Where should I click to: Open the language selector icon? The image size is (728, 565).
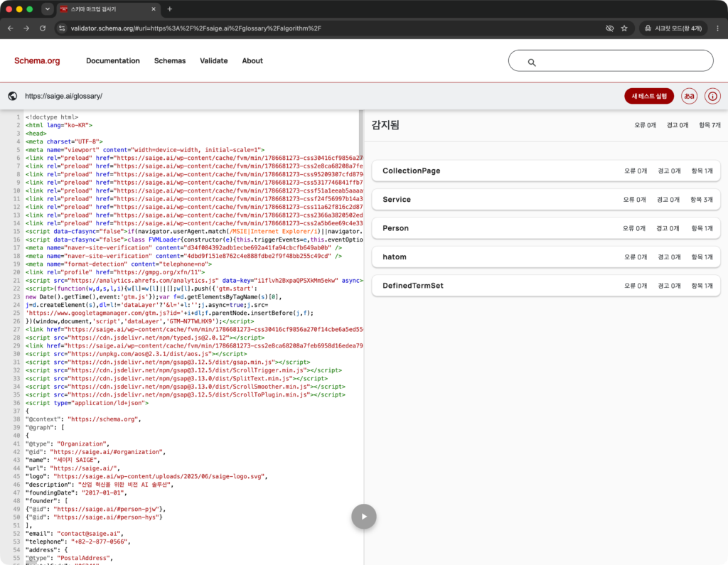[690, 96]
